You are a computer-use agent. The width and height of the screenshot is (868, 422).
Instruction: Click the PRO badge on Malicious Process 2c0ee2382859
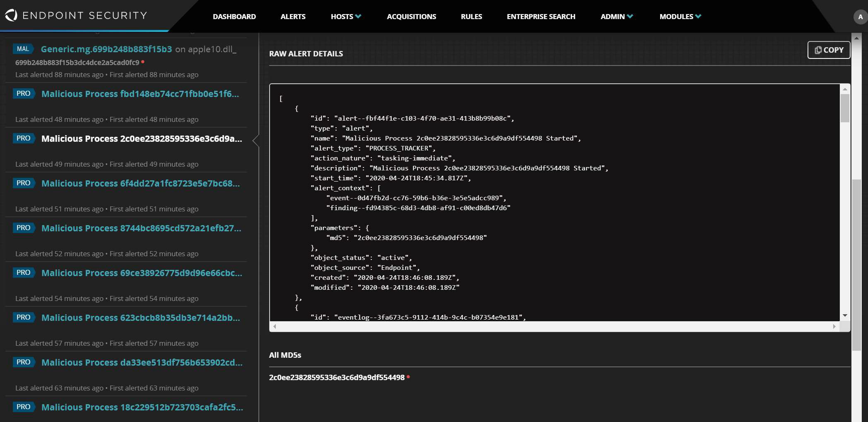(x=24, y=138)
